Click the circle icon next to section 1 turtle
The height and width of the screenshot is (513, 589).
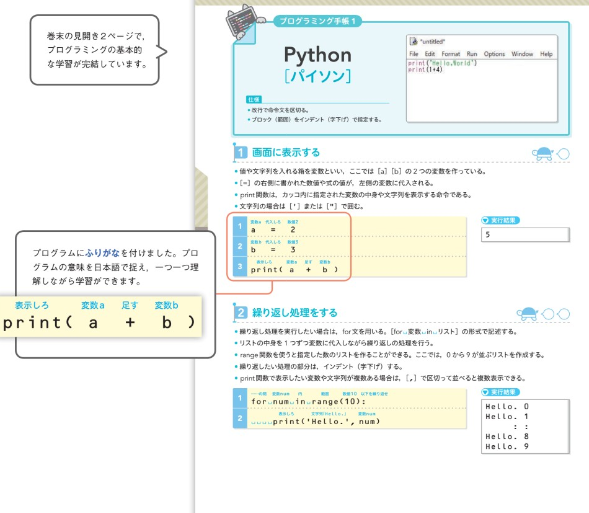(563, 154)
